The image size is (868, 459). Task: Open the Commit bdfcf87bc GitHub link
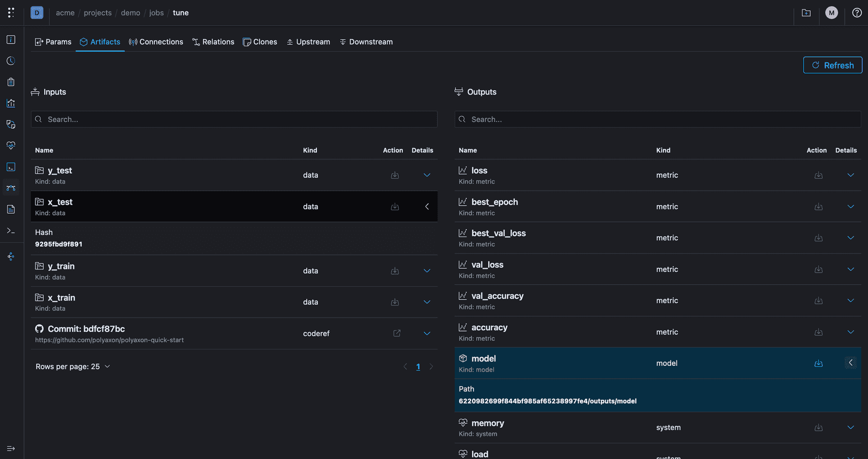tap(396, 333)
